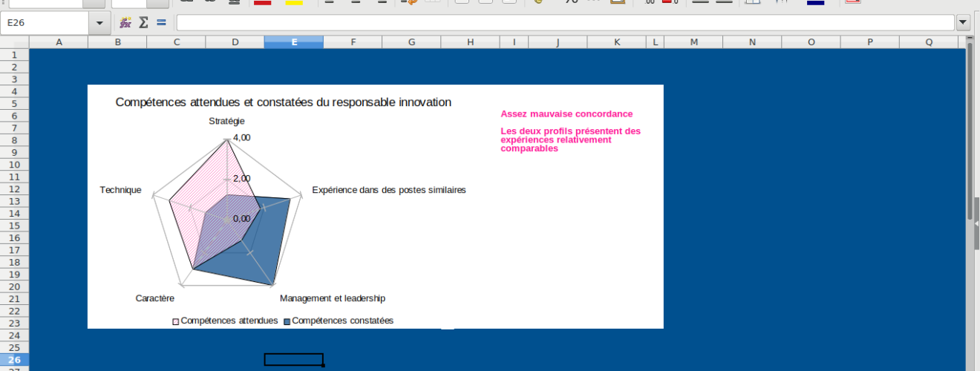Image resolution: width=980 pixels, height=371 pixels.
Task: Click the yellow highlighting color swatch
Action: (x=294, y=2)
